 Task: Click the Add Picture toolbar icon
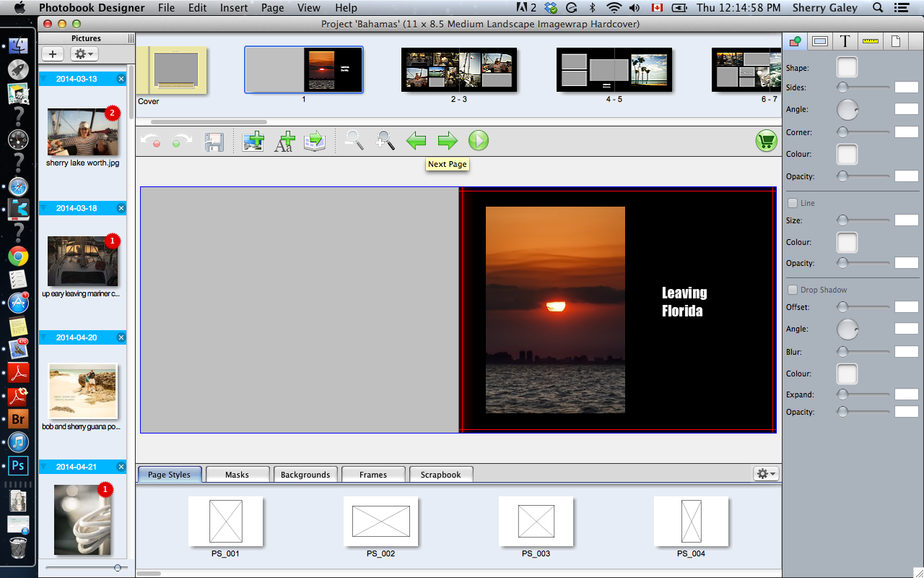(x=253, y=141)
